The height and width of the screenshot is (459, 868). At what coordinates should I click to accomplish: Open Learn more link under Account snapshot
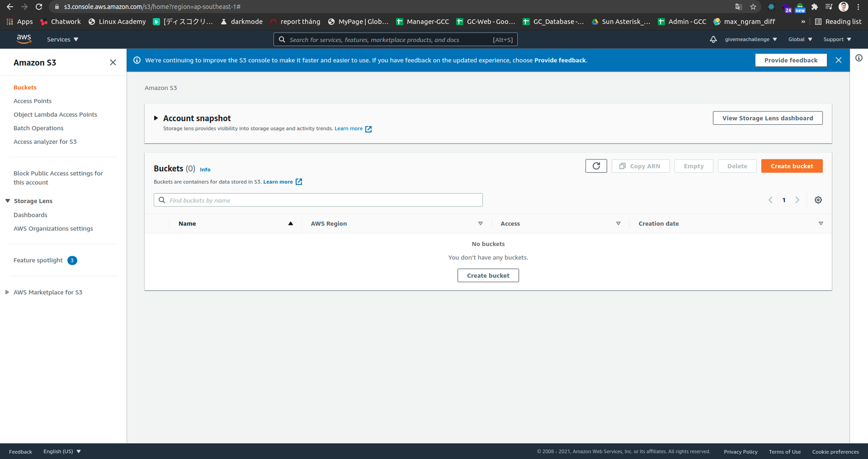point(353,128)
